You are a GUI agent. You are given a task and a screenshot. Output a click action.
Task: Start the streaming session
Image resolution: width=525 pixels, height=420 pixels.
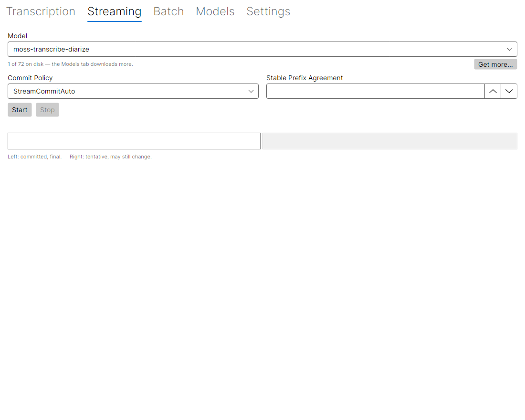20,110
